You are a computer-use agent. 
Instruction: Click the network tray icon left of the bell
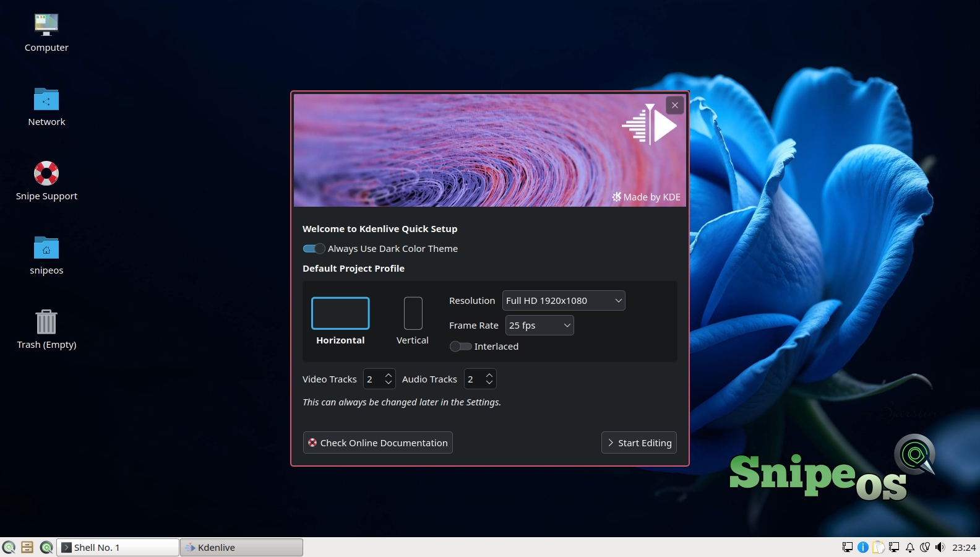coord(894,547)
